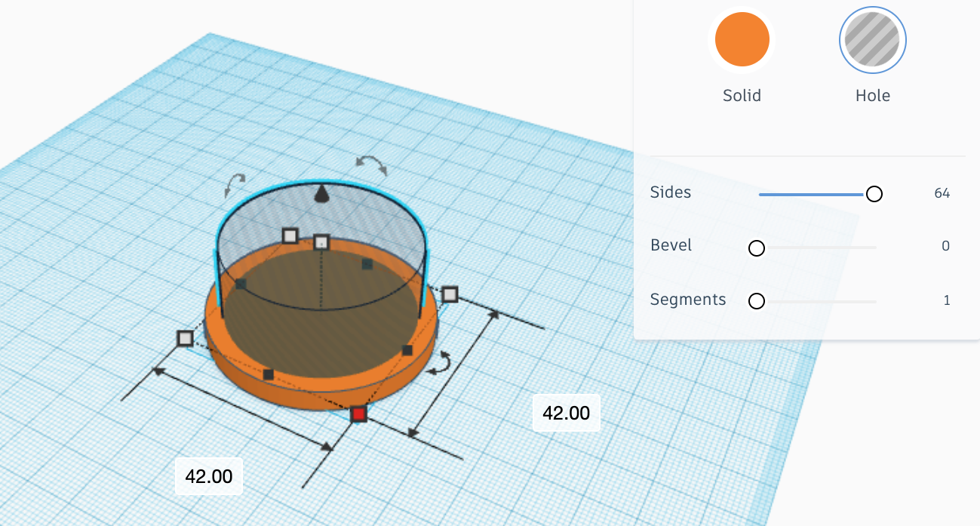The height and width of the screenshot is (526, 980).
Task: Click the Hole label text
Action: point(872,95)
